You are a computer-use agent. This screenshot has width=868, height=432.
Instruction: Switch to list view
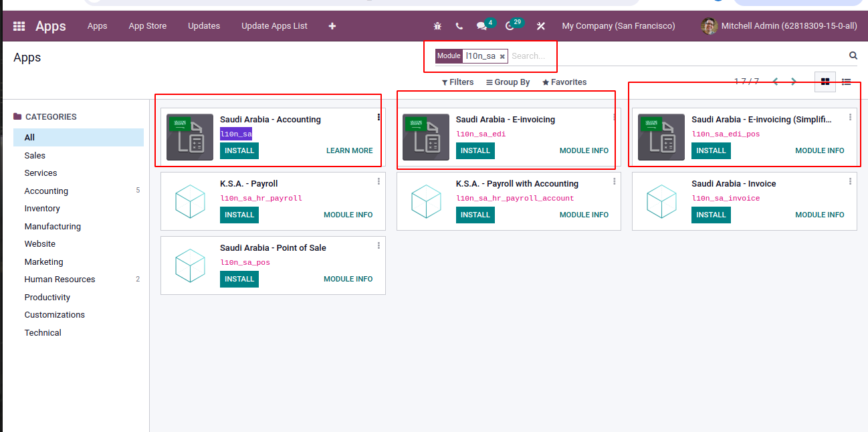point(847,82)
